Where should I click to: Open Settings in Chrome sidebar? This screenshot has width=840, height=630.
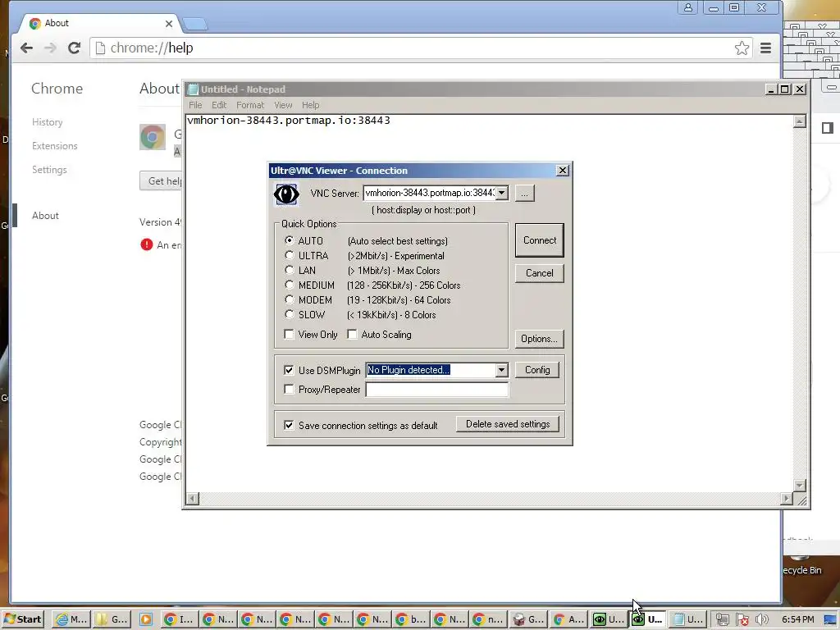49,170
